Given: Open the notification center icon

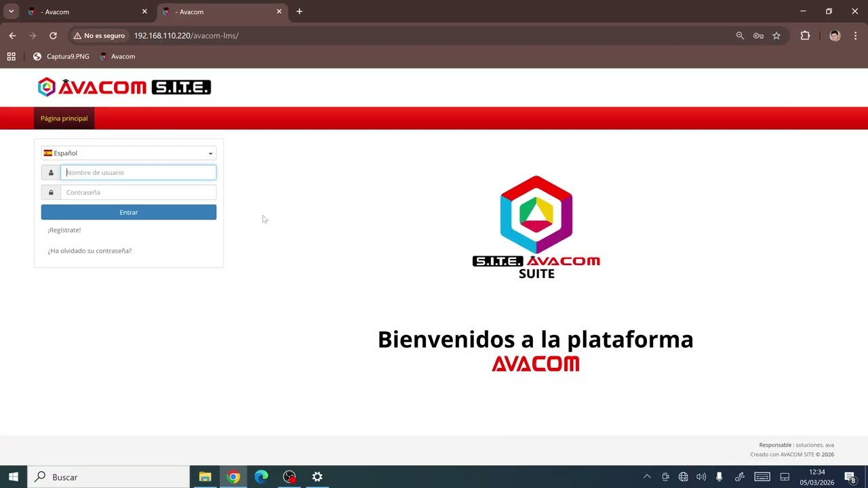Looking at the screenshot, I should coord(850,477).
